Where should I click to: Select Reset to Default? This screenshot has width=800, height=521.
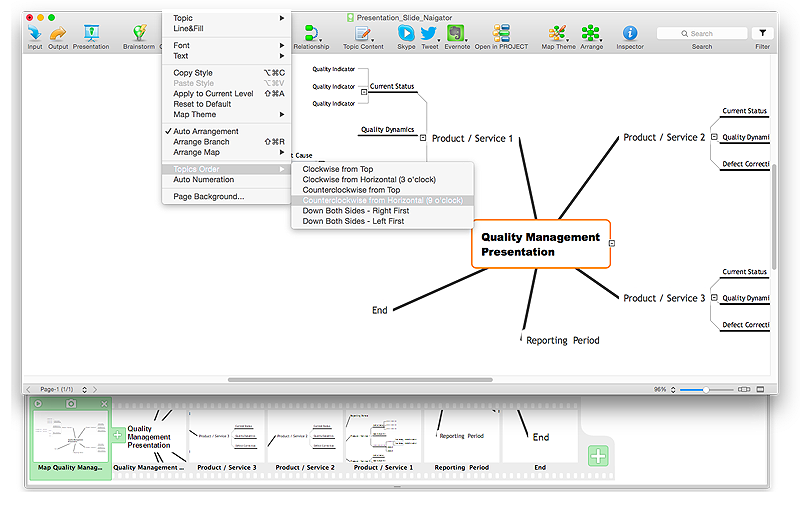click(x=227, y=104)
